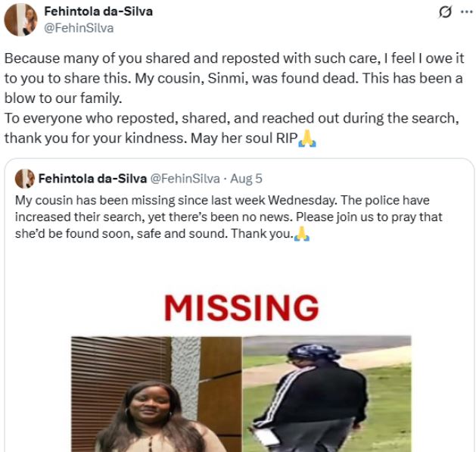Open the @FehinSilva handle in quoted tweet
This screenshot has height=452, width=476.
click(x=185, y=179)
